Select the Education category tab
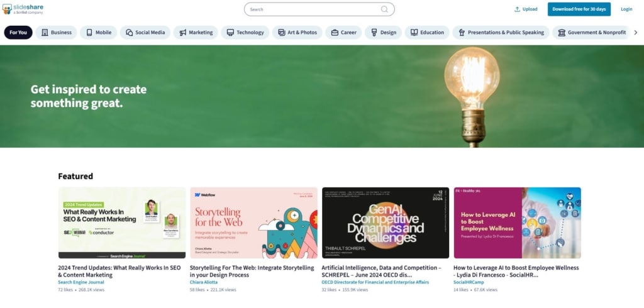644x308 pixels. [x=427, y=33]
